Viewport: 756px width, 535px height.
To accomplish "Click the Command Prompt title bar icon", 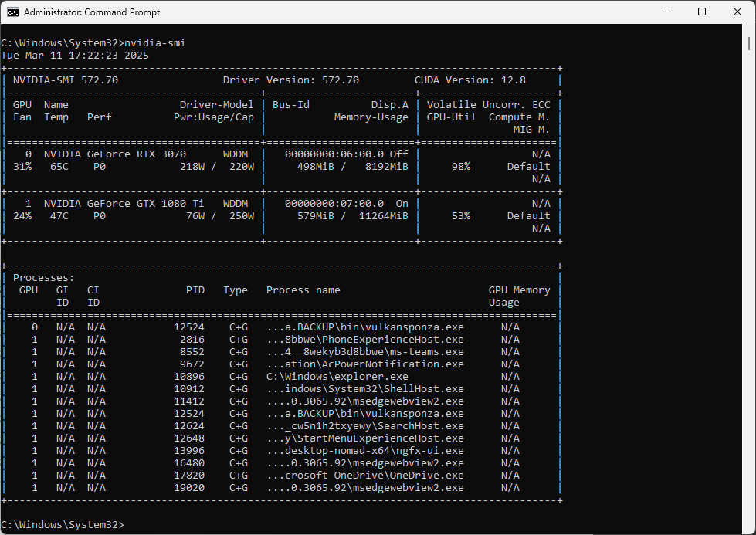I will click(12, 12).
